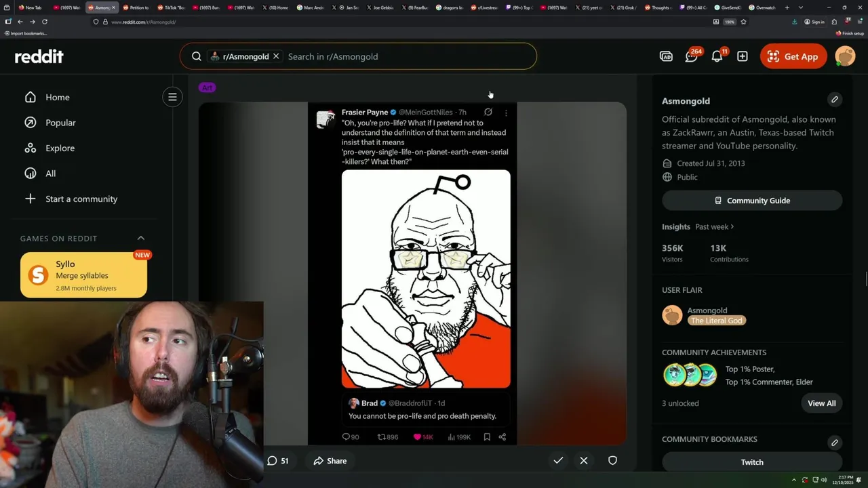Click browser back arrow
The image size is (868, 488).
(x=20, y=22)
